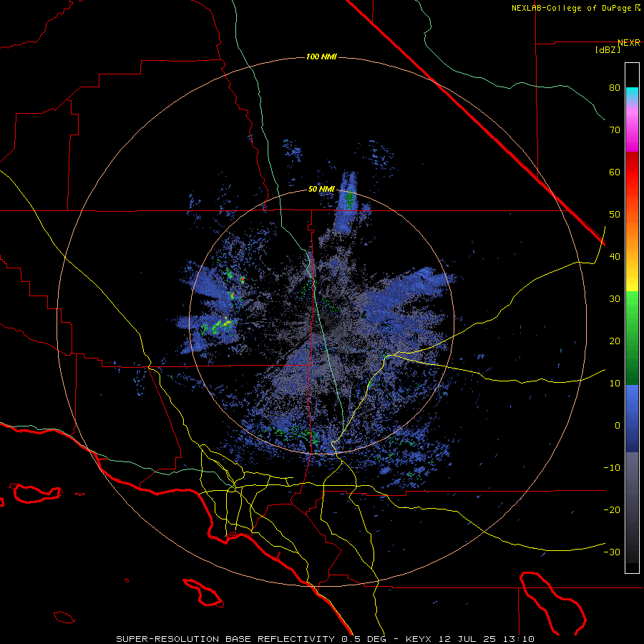644x644 pixels.
Task: Click the 100 NMI range ring label
Action: [321, 57]
